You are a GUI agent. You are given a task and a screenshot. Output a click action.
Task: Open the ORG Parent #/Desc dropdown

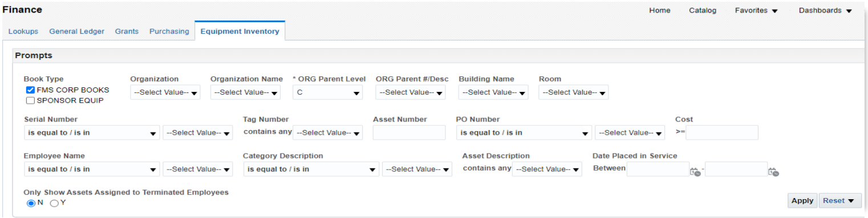click(x=411, y=92)
